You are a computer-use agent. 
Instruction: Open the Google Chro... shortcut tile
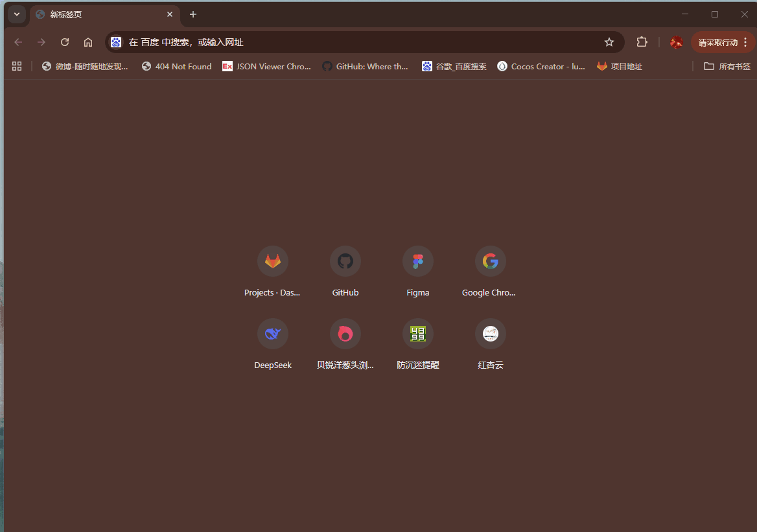coord(490,272)
